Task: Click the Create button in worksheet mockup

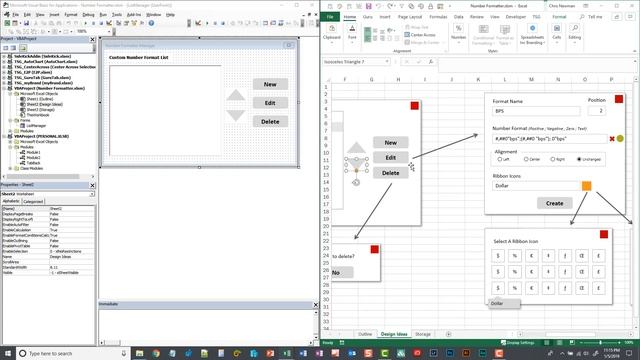Action: pyautogui.click(x=554, y=203)
